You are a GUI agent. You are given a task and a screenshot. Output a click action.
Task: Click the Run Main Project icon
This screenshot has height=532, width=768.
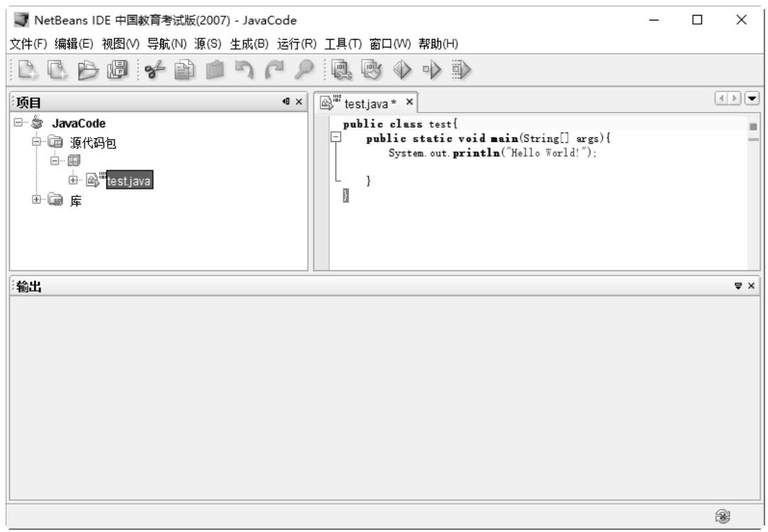pos(401,70)
